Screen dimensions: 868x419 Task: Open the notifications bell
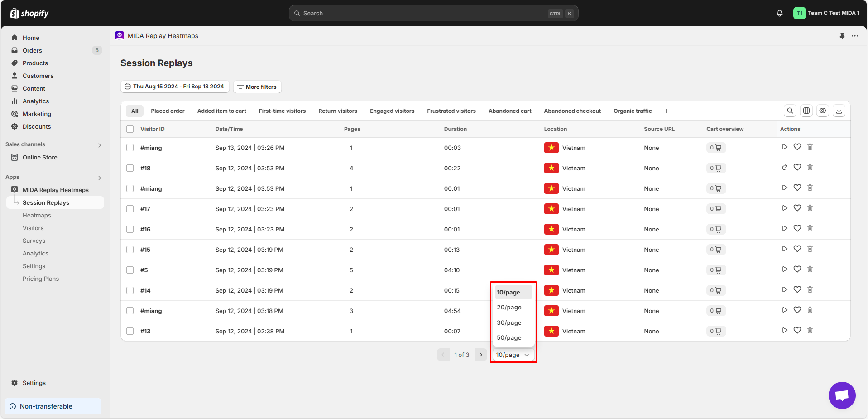780,13
